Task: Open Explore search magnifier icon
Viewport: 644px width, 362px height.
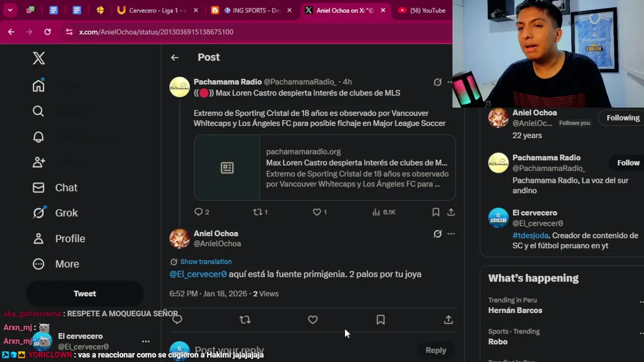Action: [x=39, y=111]
